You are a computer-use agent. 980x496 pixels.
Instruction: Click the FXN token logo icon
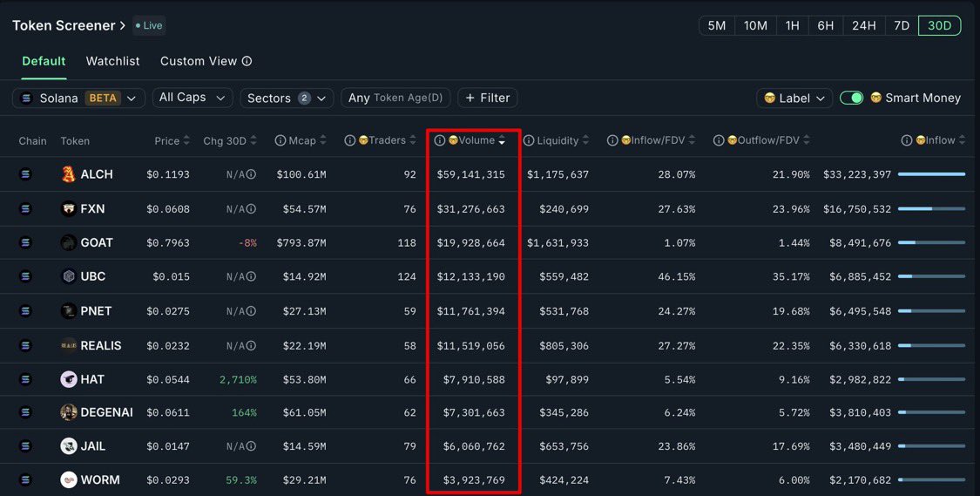click(x=69, y=209)
